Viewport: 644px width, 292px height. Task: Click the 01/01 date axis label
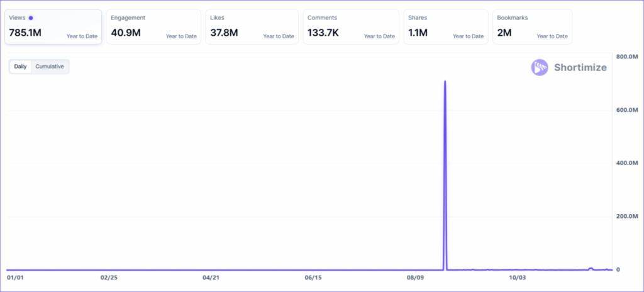click(15, 277)
